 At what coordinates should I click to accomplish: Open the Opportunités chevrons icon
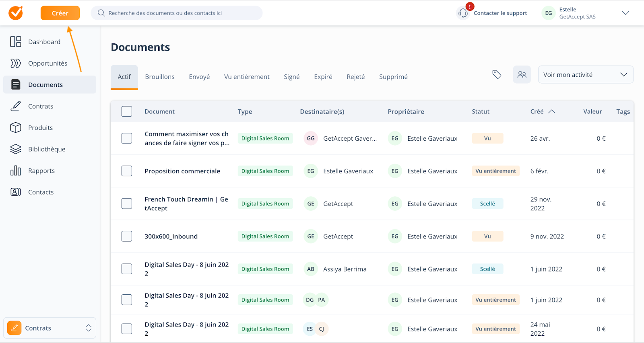[16, 63]
